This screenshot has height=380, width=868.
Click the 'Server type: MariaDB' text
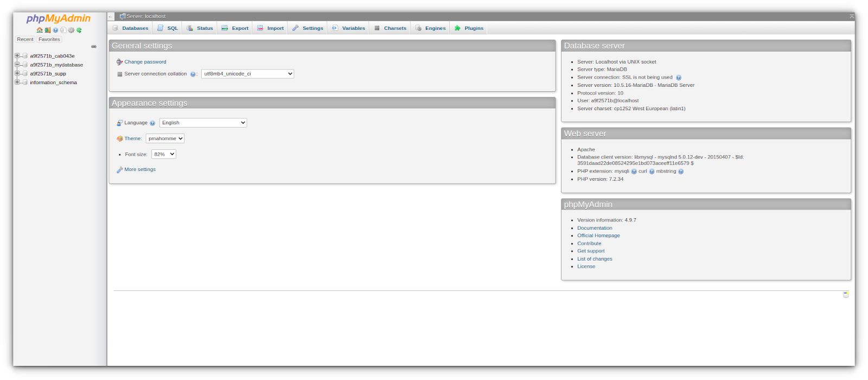pyautogui.click(x=602, y=69)
